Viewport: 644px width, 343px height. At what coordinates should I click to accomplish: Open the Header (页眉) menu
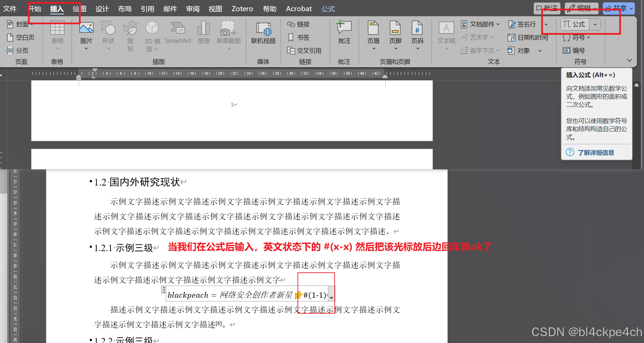point(373,36)
